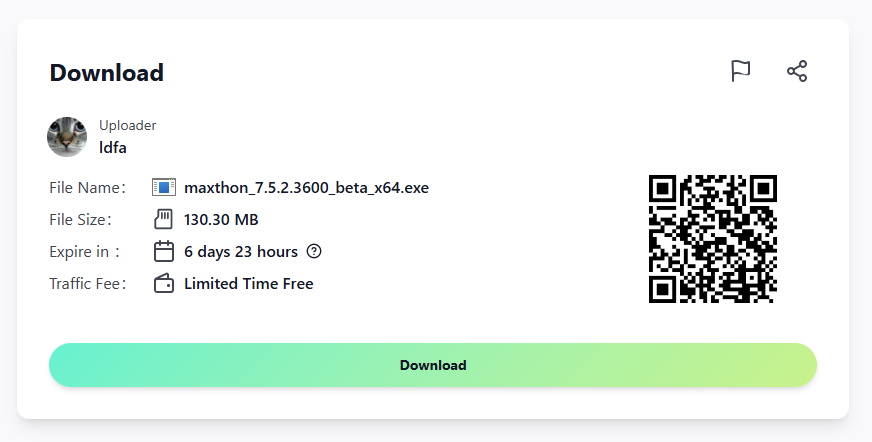Open uploader ldfa's profile name
The image size is (872, 442).
point(112,148)
